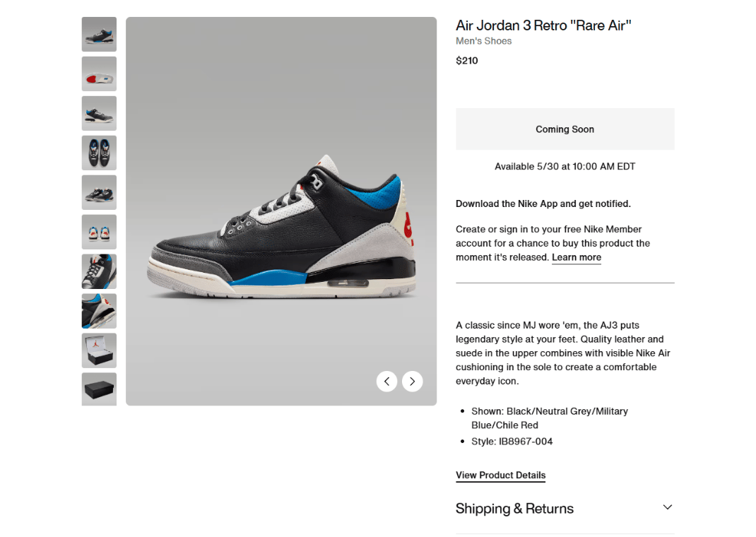Screen dimensions: 756x537
Task: Click the Coming Soon button
Action: point(565,129)
